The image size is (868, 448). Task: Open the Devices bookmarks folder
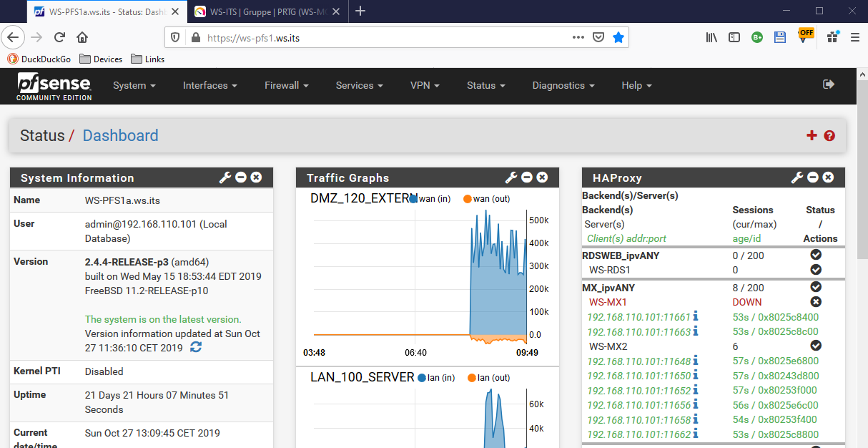click(x=101, y=59)
